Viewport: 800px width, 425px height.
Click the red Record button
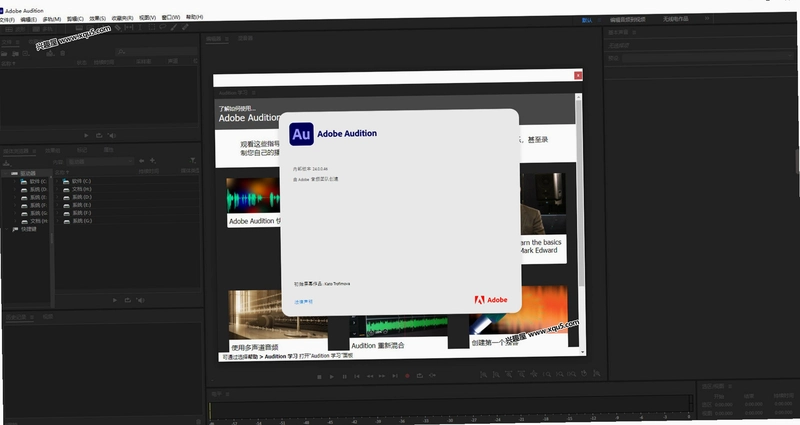407,376
